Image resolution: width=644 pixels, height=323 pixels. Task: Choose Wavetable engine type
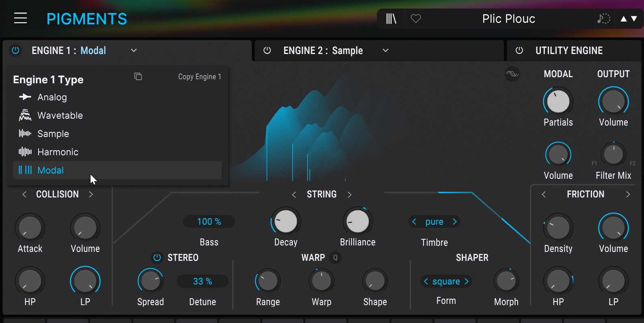point(117,115)
